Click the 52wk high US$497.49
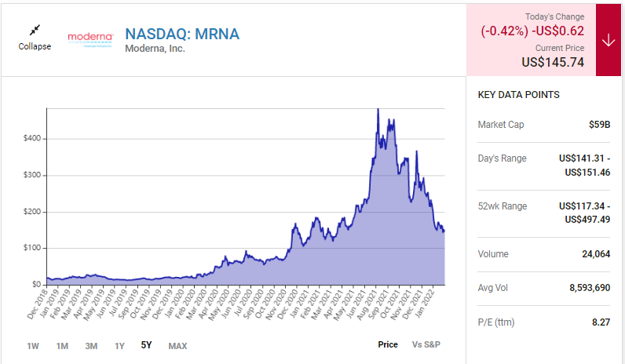Screen dimensions: 625x364 click(x=587, y=220)
